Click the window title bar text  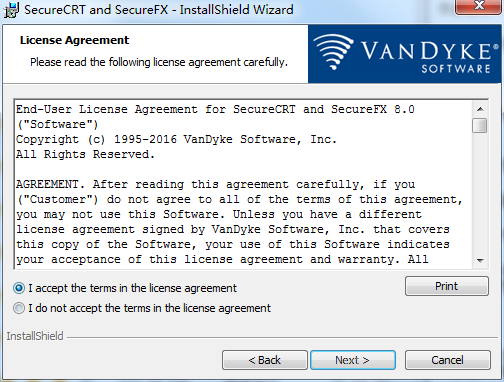click(159, 10)
